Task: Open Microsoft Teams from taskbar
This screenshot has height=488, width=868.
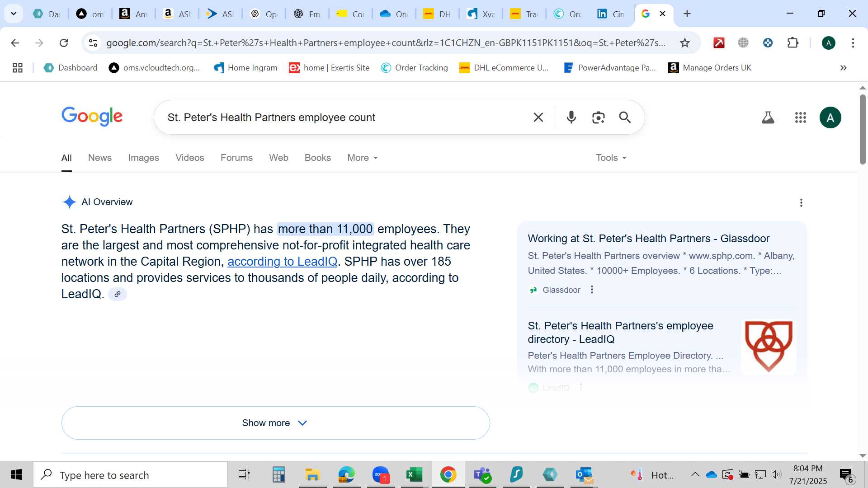Action: point(482,474)
